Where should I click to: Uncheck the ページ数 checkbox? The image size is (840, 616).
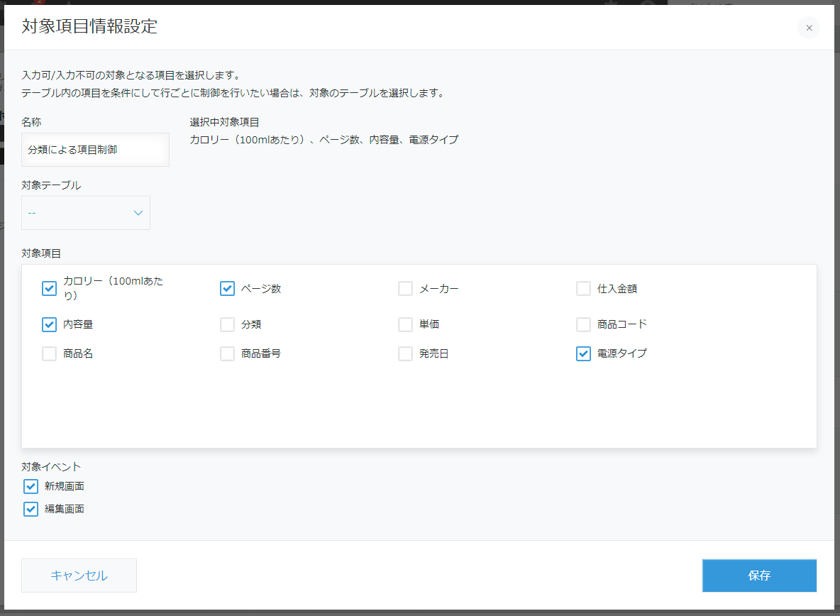tap(227, 289)
